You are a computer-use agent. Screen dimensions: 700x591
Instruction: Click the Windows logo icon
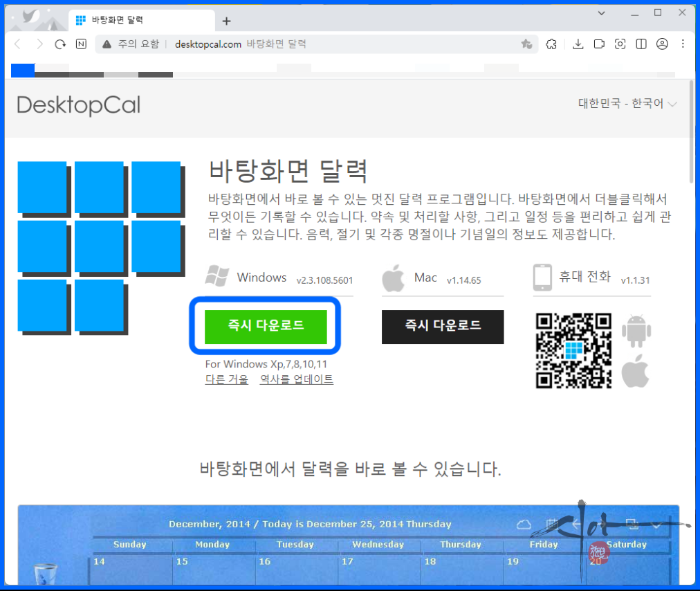(x=217, y=275)
